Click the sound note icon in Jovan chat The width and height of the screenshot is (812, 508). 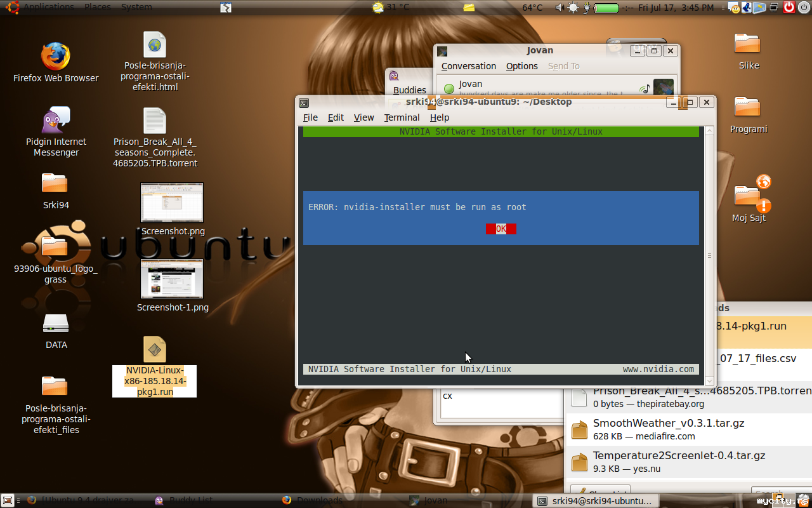[x=645, y=89]
